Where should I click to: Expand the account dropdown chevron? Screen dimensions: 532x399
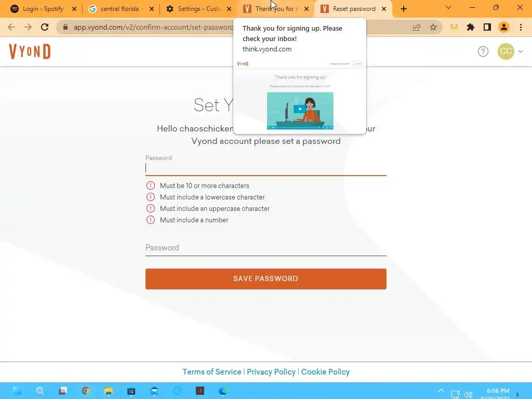click(x=521, y=51)
